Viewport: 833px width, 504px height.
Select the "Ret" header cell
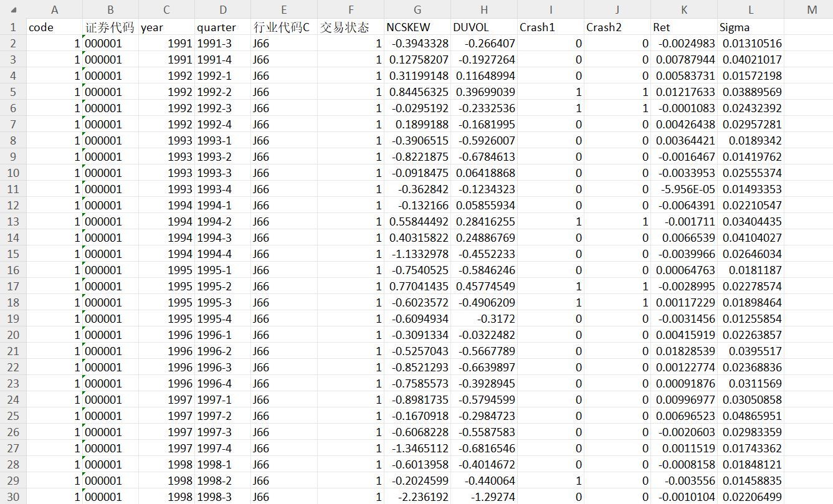click(x=684, y=27)
